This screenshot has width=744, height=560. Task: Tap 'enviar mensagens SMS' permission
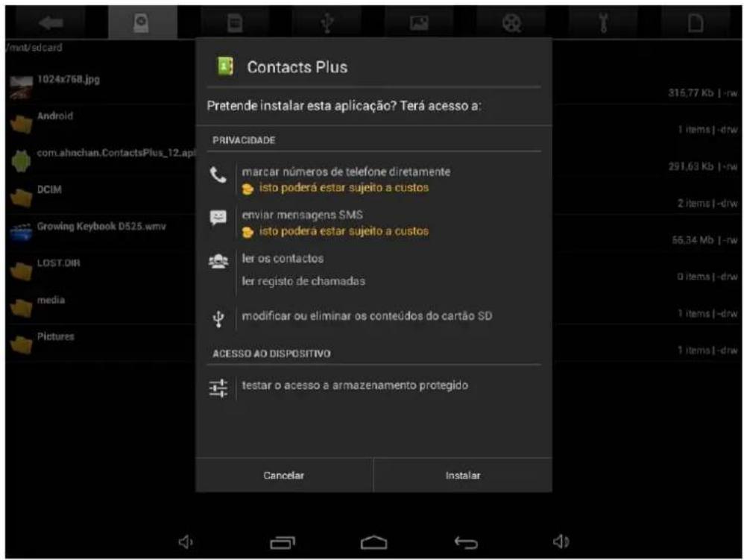[x=302, y=215]
